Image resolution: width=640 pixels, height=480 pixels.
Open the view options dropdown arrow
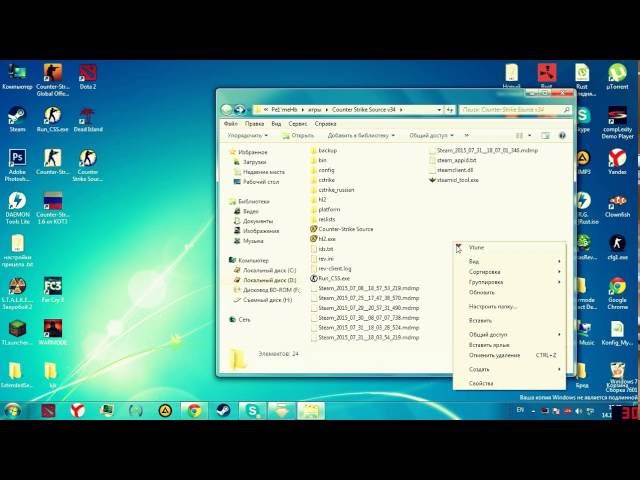529,135
